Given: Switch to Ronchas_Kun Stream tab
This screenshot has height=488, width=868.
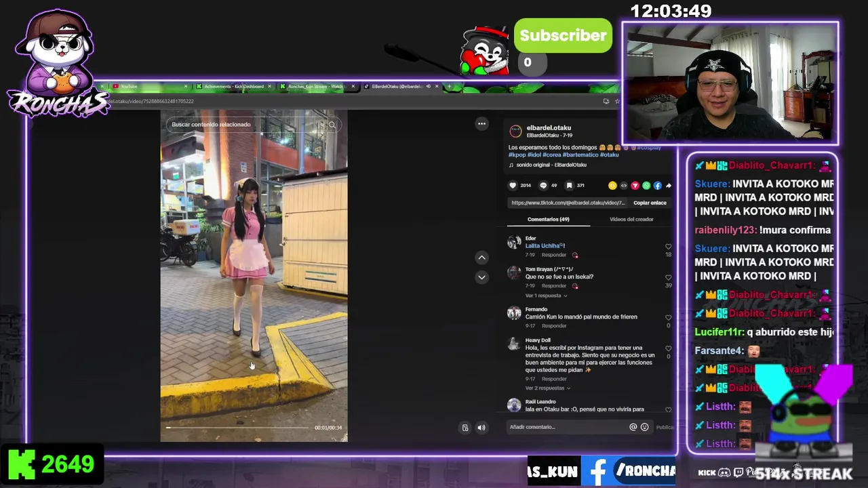Looking at the screenshot, I should click(x=317, y=86).
